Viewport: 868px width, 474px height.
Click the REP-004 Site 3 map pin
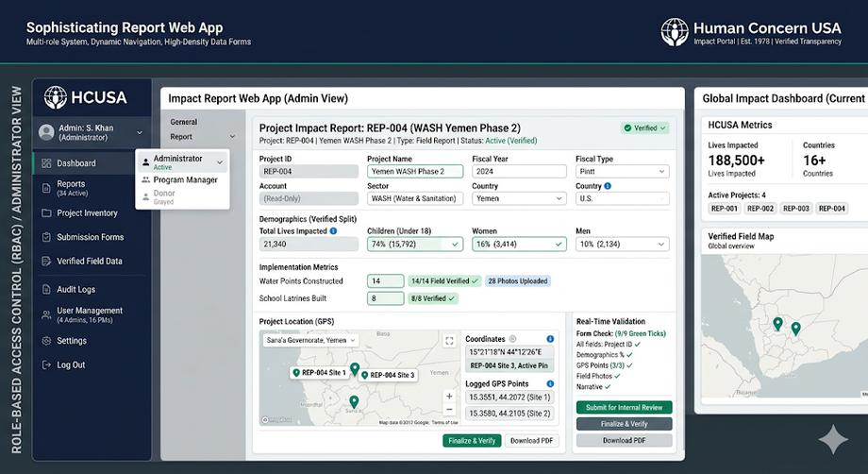(365, 375)
